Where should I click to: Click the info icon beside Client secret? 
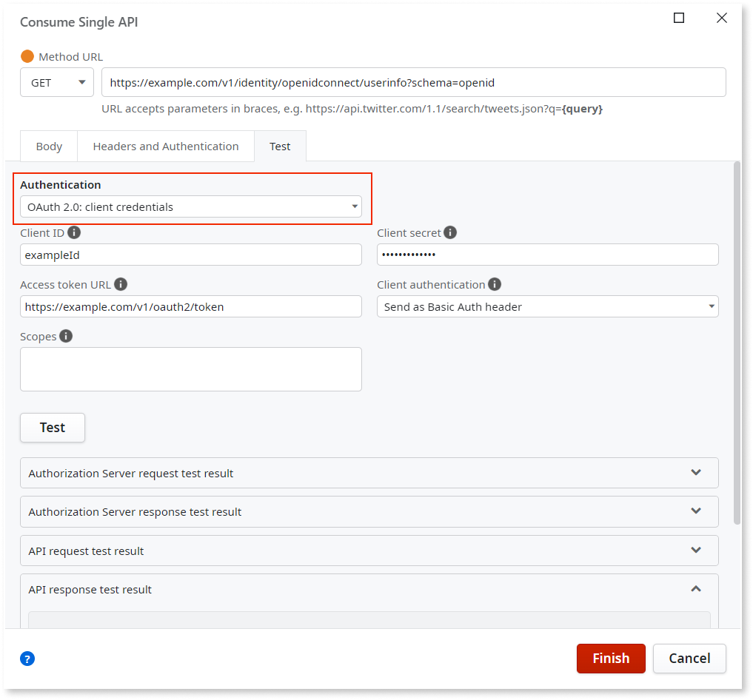450,232
